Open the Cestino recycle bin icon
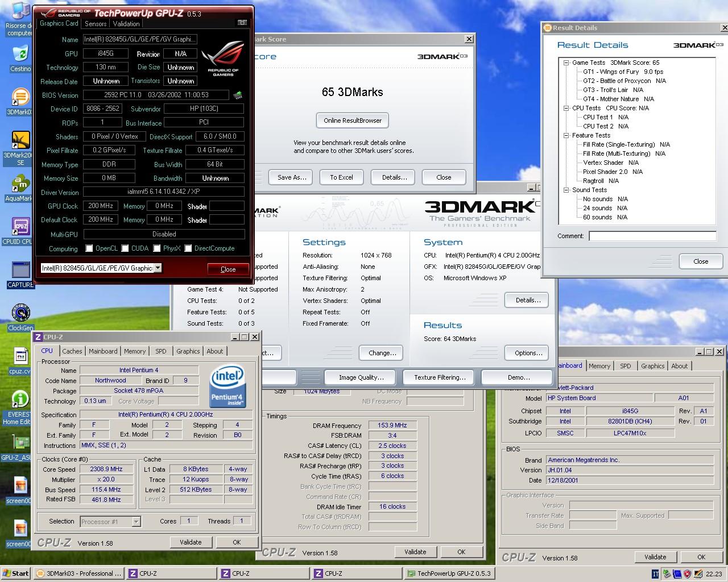This screenshot has width=728, height=582. tap(20, 59)
